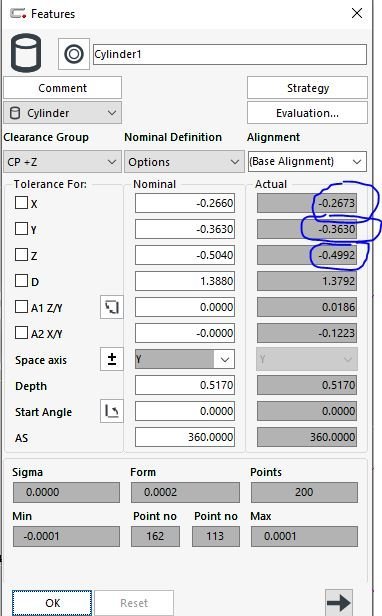Click the Reset button
This screenshot has height=616, width=382.
pos(134,603)
